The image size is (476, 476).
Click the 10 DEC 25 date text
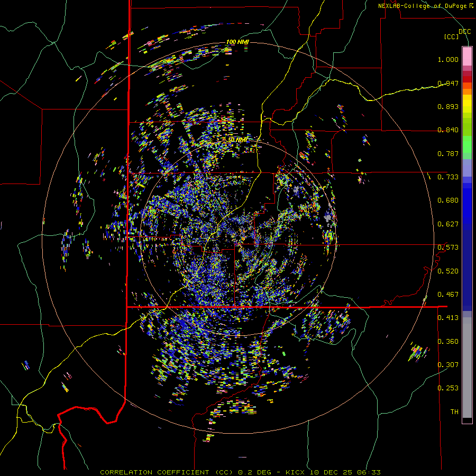click(x=331, y=472)
